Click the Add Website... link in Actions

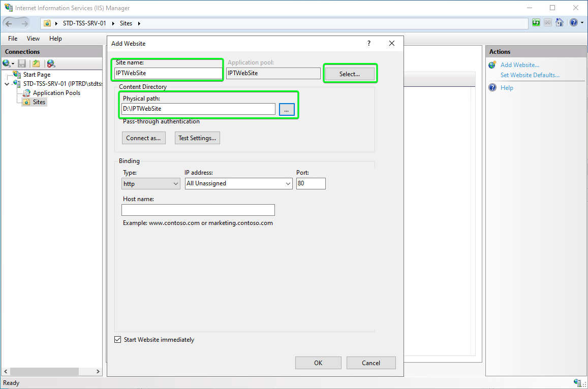[x=520, y=65]
